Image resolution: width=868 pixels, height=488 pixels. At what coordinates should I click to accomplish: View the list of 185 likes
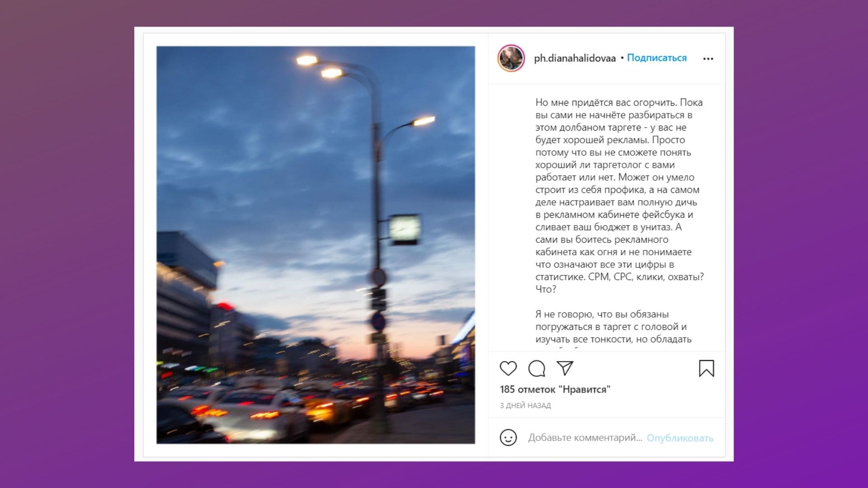pyautogui.click(x=555, y=389)
